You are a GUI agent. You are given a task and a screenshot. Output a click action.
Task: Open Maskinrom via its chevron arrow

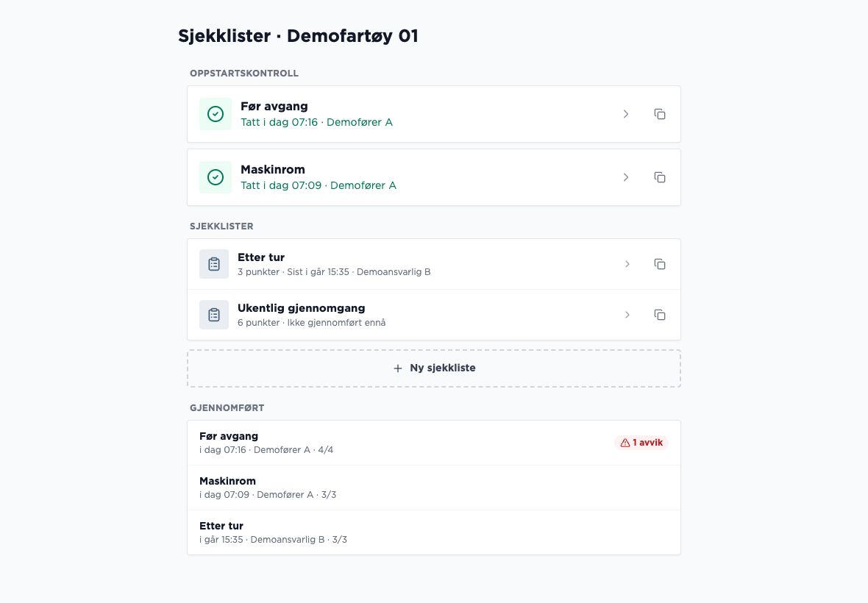[626, 177]
